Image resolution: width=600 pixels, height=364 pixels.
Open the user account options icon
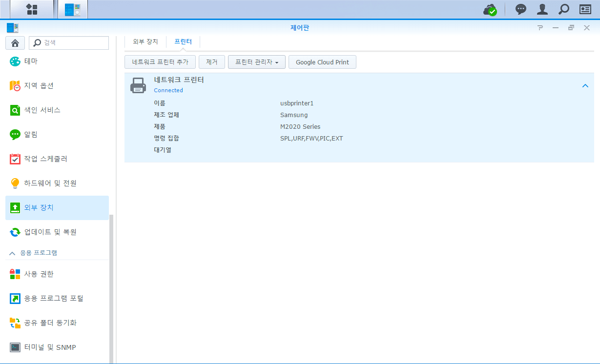click(542, 9)
